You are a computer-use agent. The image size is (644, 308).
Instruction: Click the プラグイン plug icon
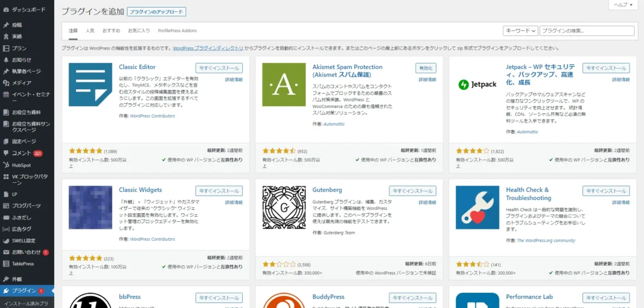6,291
